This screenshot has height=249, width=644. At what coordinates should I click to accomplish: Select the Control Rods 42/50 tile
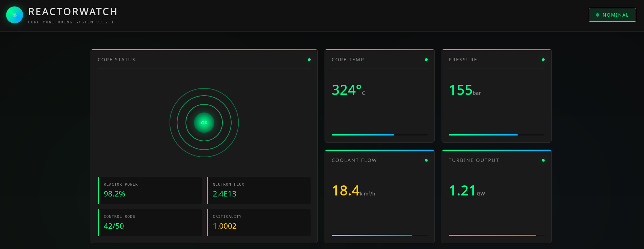(x=150, y=223)
